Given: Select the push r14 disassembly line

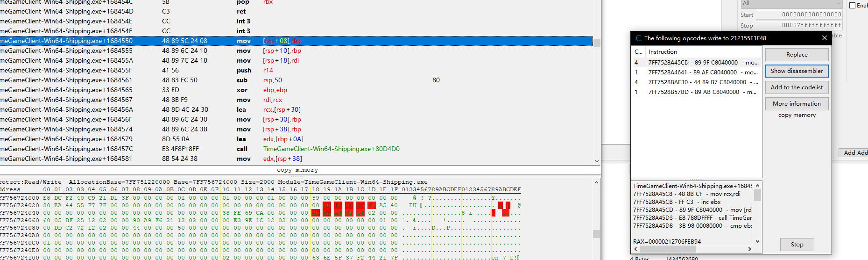Looking at the screenshot, I should tap(280, 71).
